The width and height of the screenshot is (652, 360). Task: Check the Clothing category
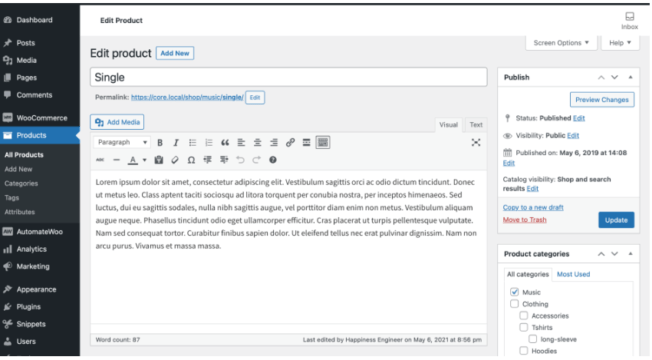[514, 304]
